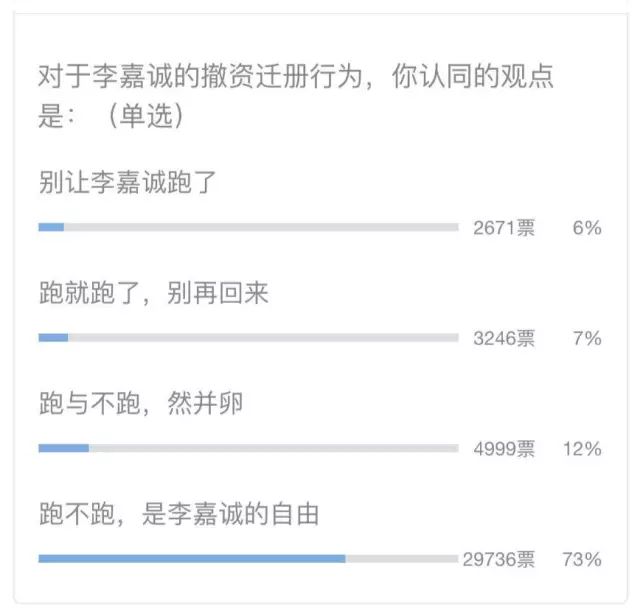Click the 4999票 vote count
640x616 pixels.
pyautogui.click(x=504, y=449)
